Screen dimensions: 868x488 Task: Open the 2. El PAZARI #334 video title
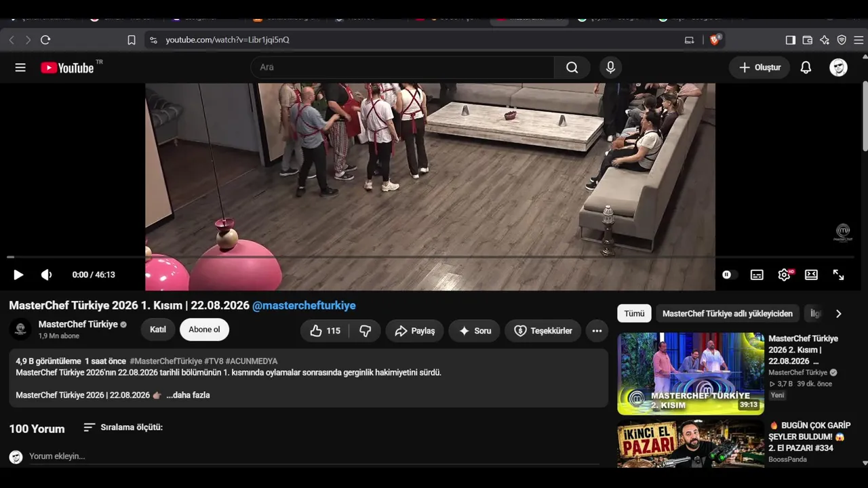pyautogui.click(x=810, y=437)
